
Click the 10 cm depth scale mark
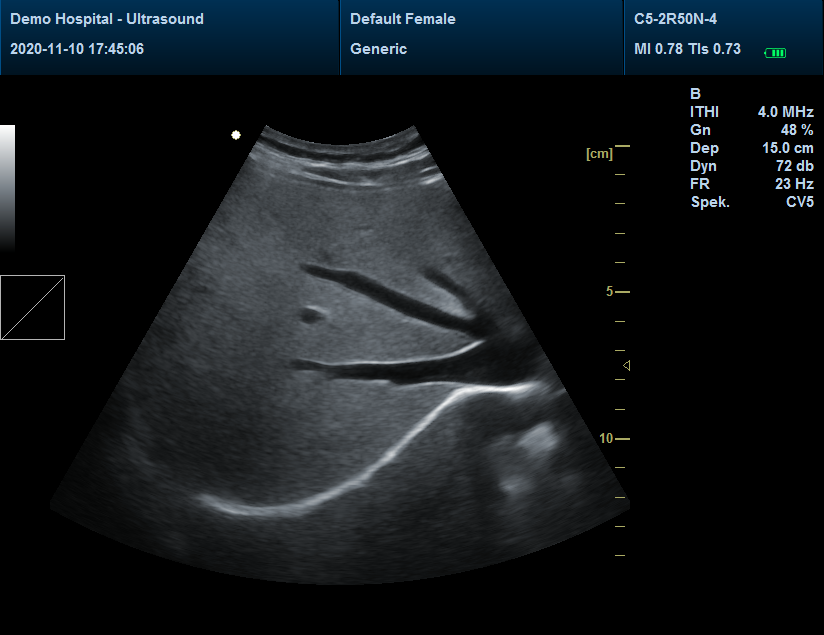click(x=614, y=438)
